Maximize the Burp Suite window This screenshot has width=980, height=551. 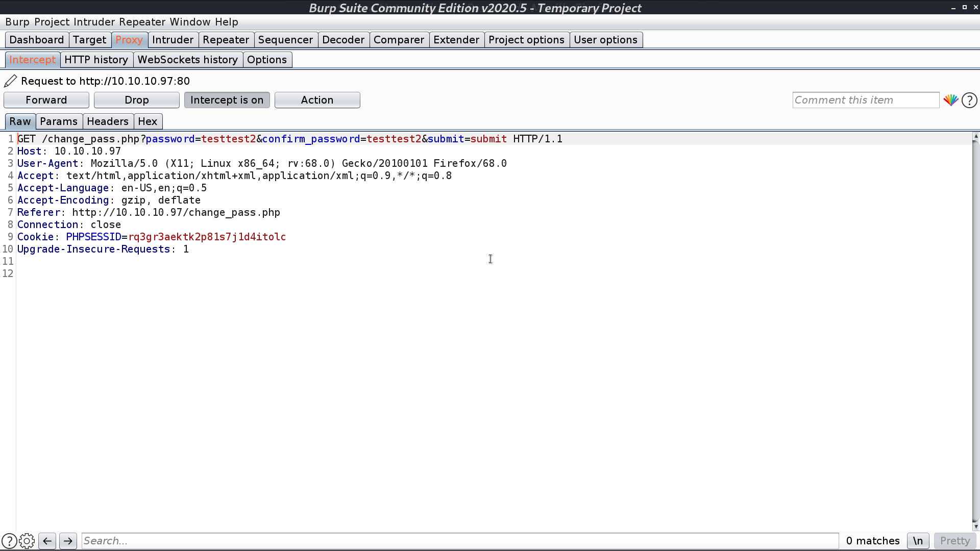point(965,7)
